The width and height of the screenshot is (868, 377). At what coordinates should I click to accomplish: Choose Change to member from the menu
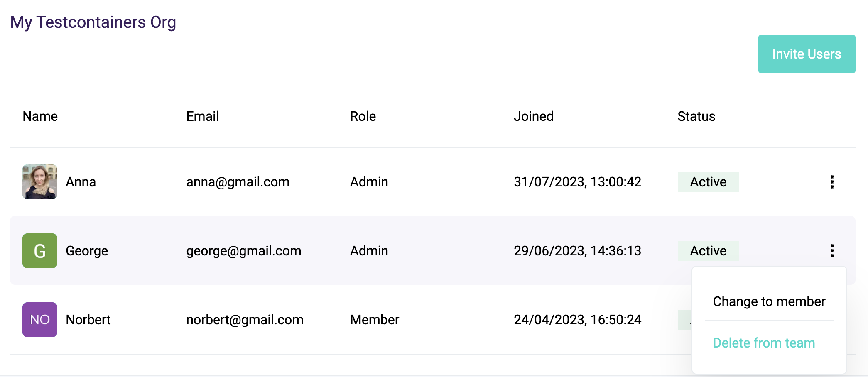click(769, 301)
